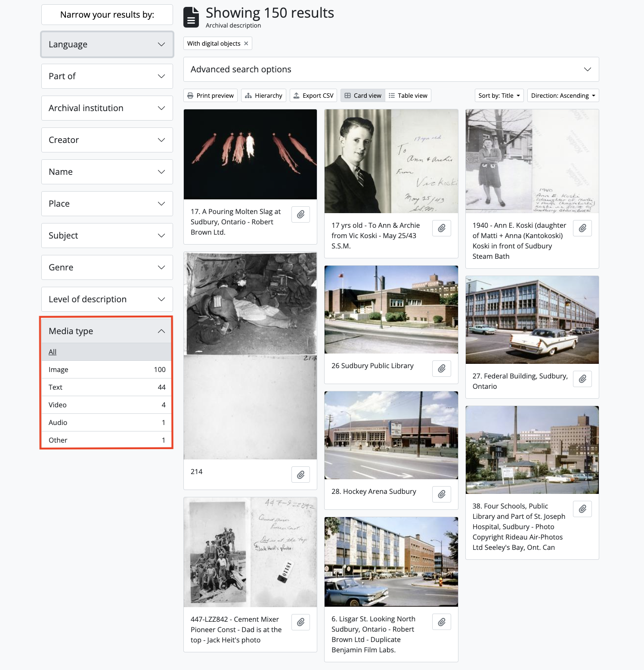The height and width of the screenshot is (670, 644).
Task: Open the Federal Building photo thumbnail
Action: pyautogui.click(x=532, y=320)
